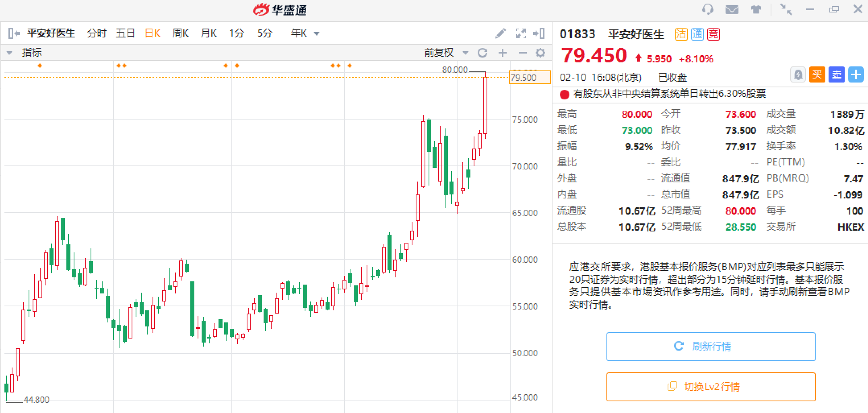Select the 周K chart tab
The width and height of the screenshot is (868, 413).
coord(180,33)
